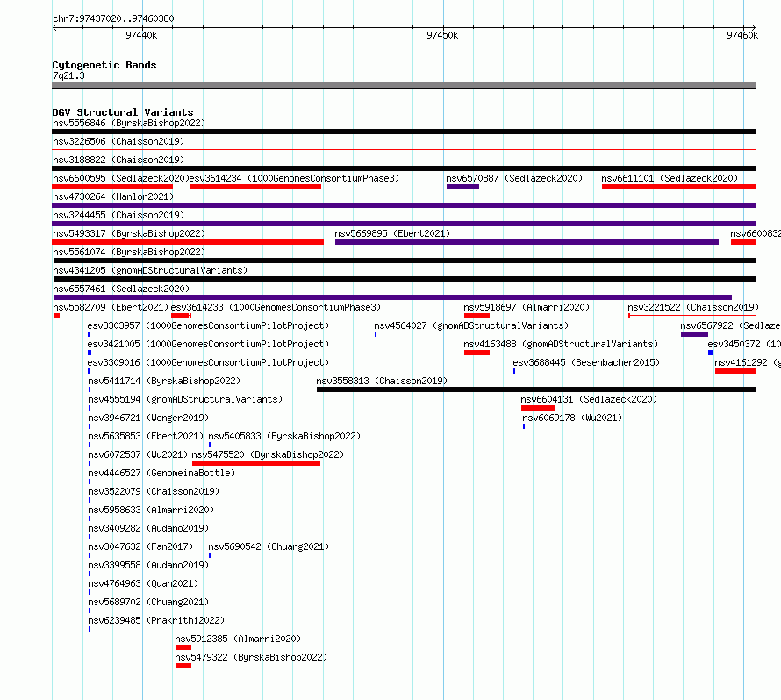This screenshot has height=700, width=781.
Task: Click the red bar under nsv4163488
Action: (x=476, y=353)
